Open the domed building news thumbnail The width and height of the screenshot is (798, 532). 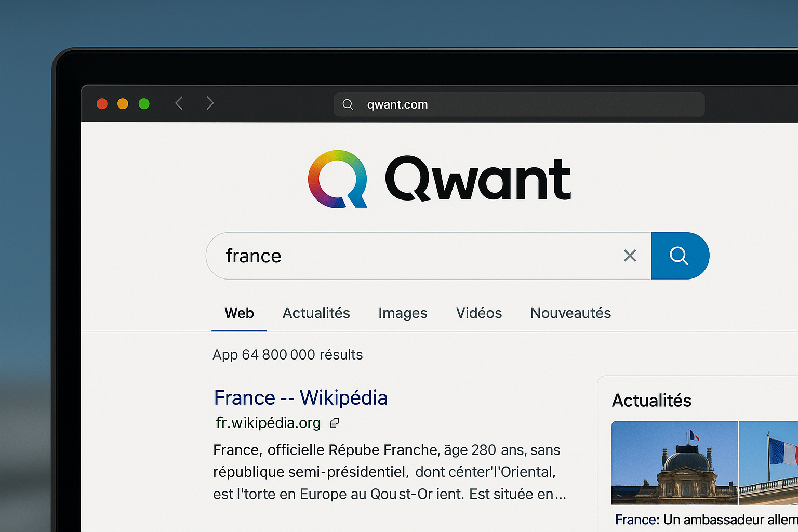coord(674,463)
